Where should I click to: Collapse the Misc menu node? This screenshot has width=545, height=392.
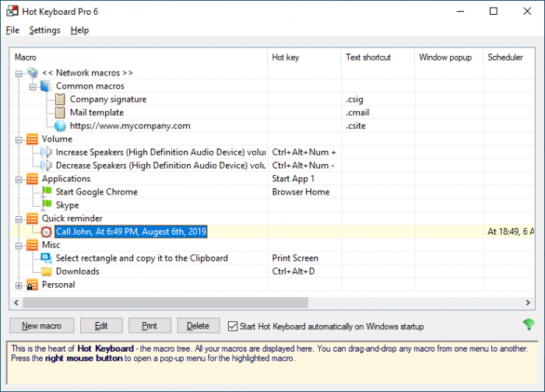coord(19,246)
